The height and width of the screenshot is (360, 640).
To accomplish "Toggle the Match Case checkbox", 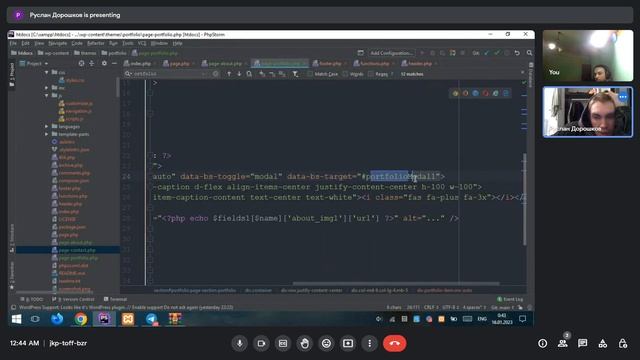I will point(310,74).
